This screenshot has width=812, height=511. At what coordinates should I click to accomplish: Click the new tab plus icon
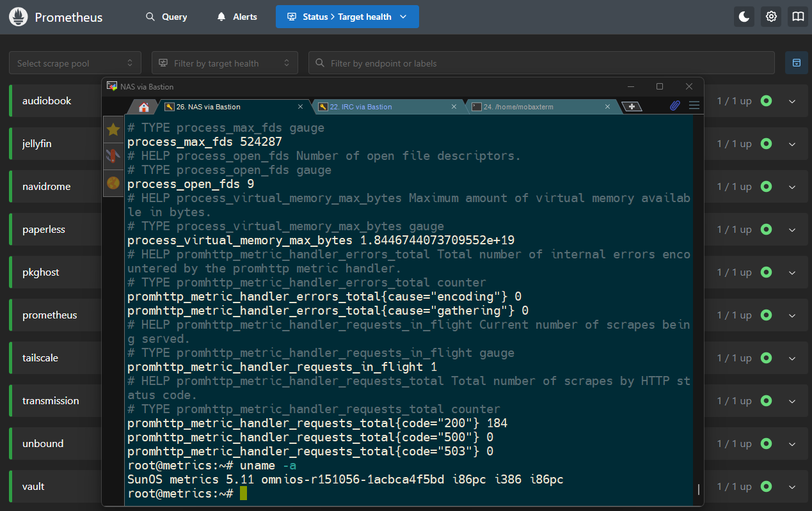pyautogui.click(x=632, y=107)
